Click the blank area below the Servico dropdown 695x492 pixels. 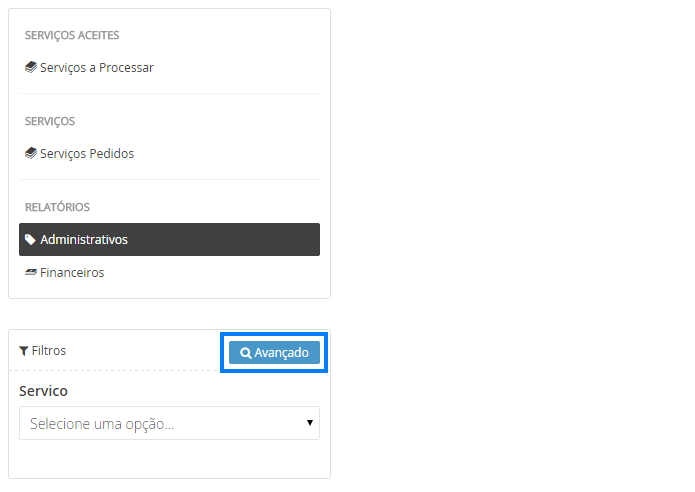pos(169,459)
